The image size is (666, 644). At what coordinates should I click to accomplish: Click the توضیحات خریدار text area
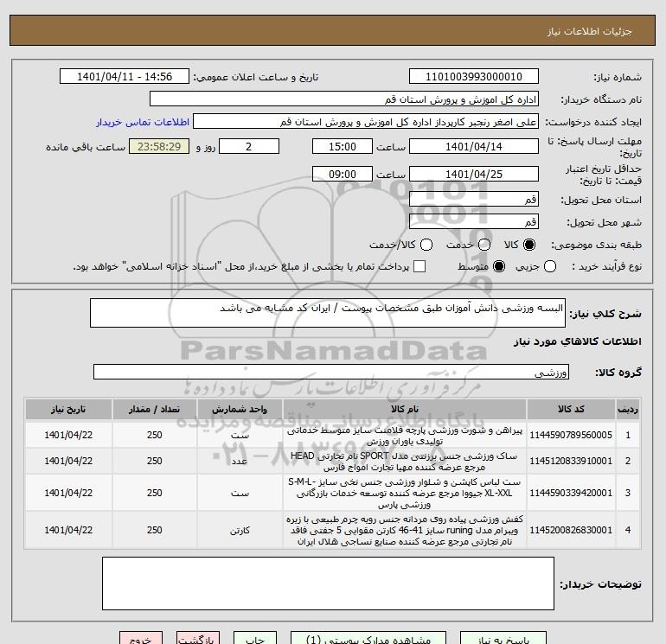click(x=328, y=583)
